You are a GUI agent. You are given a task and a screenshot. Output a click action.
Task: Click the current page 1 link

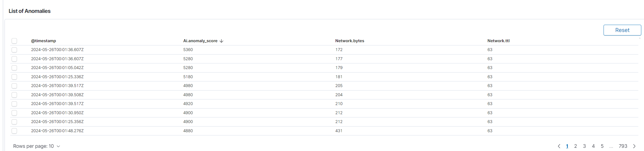pyautogui.click(x=567, y=146)
